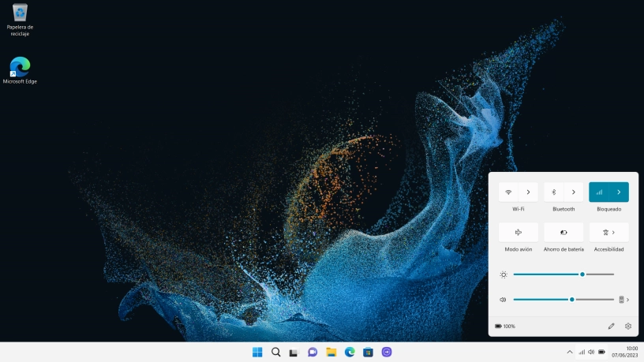Launch the Chat app from the taskbar
The image size is (644, 362).
pos(313,353)
